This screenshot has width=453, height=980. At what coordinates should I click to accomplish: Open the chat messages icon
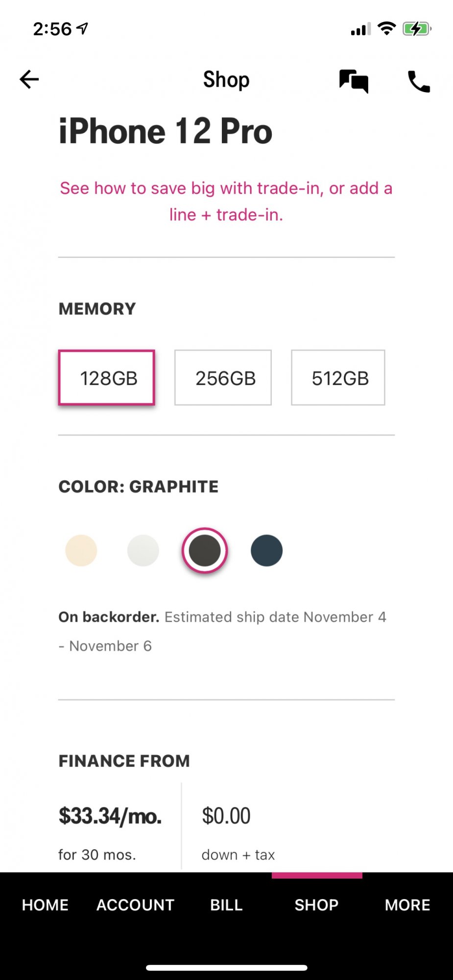[x=354, y=81]
